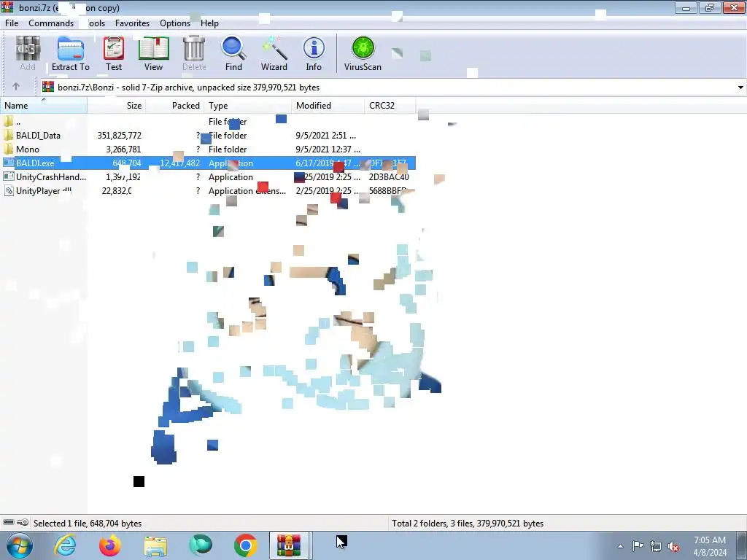Run the Test archive tool
This screenshot has height=560, width=747.
tap(113, 53)
